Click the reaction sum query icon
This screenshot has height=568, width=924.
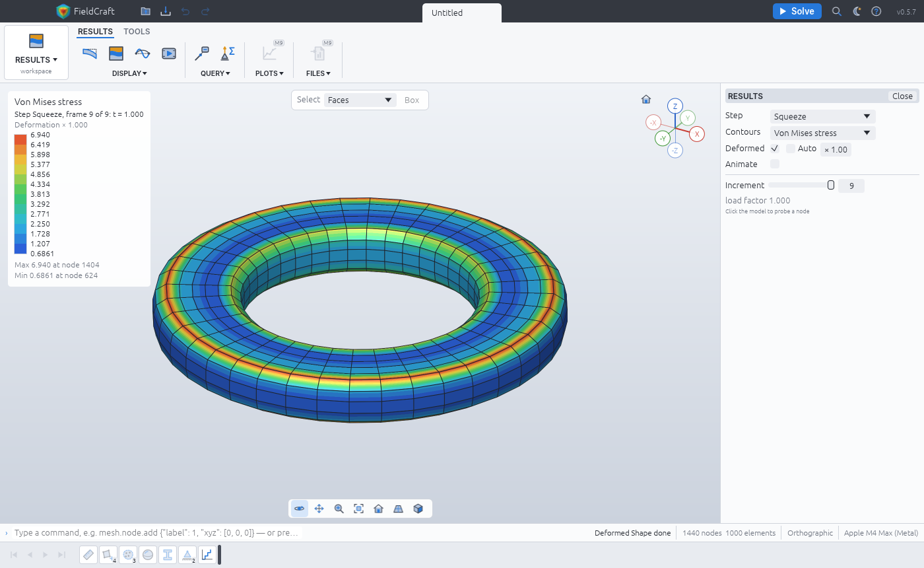coord(228,53)
